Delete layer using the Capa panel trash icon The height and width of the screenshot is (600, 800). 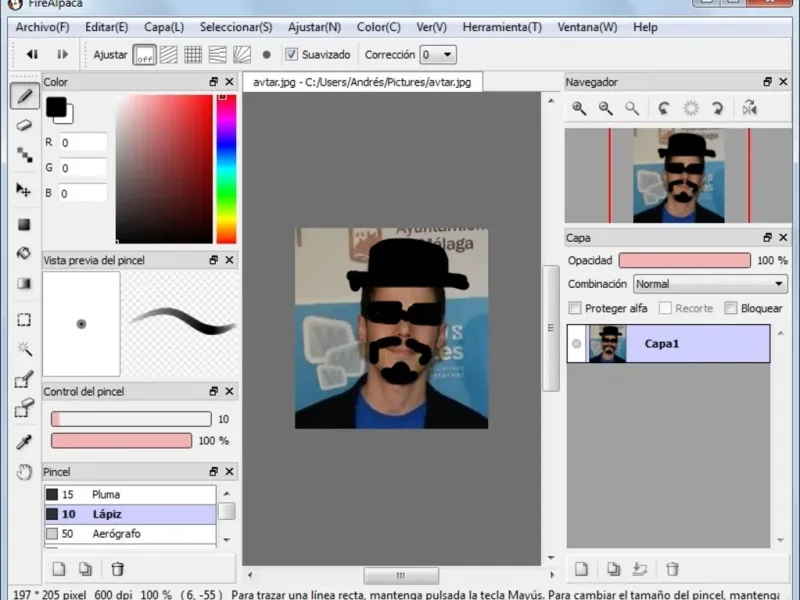pyautogui.click(x=673, y=569)
